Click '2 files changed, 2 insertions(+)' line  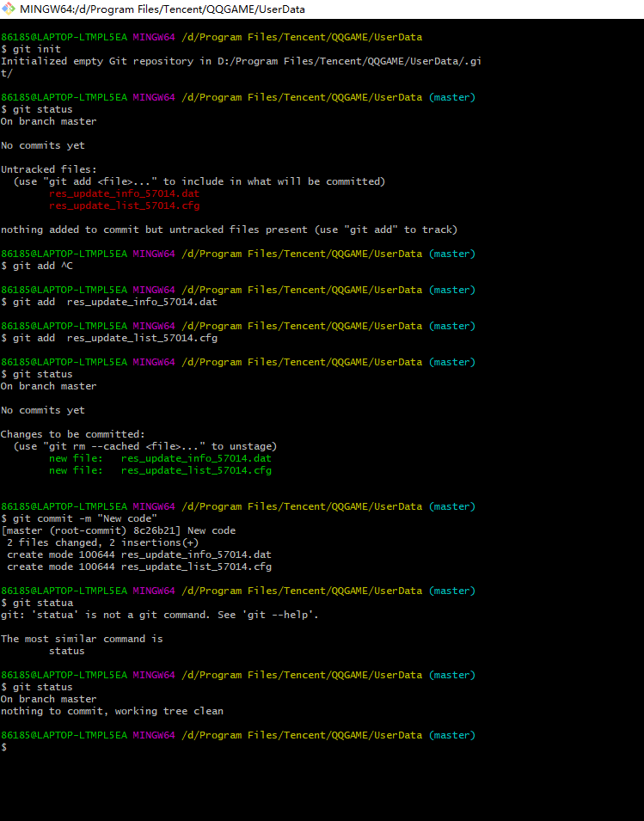102,543
